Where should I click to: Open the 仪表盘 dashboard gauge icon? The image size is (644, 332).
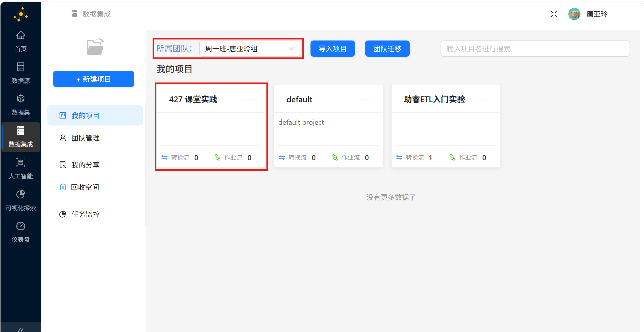pos(21,226)
